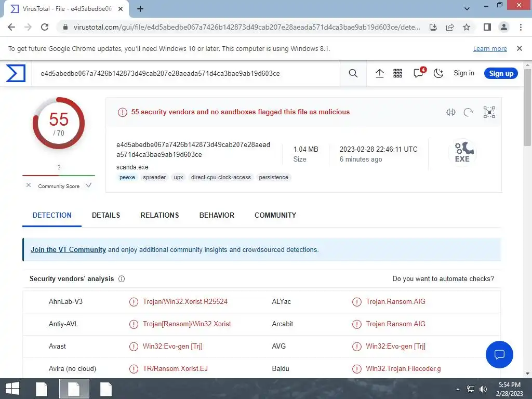Click the malicious alert icon in banner
This screenshot has height=399, width=532.
[x=123, y=112]
